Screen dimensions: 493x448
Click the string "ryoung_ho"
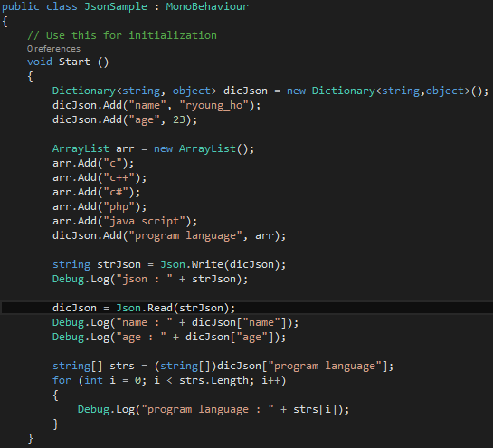[x=213, y=105]
